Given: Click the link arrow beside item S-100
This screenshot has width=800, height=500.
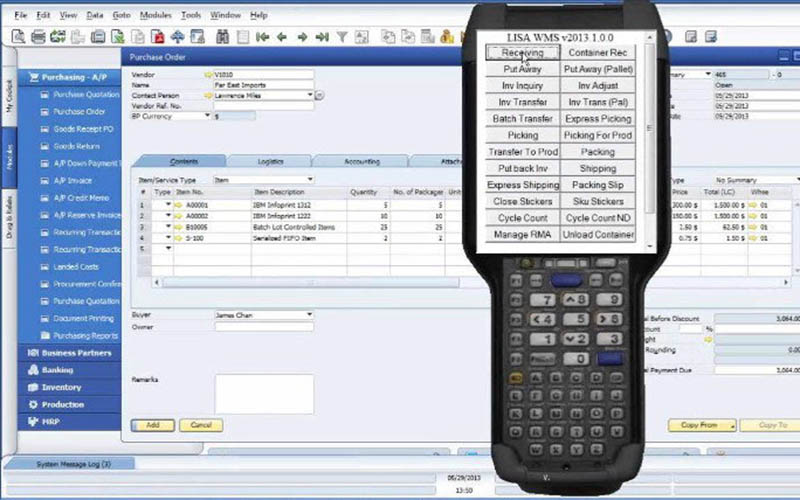Looking at the screenshot, I should (x=179, y=238).
